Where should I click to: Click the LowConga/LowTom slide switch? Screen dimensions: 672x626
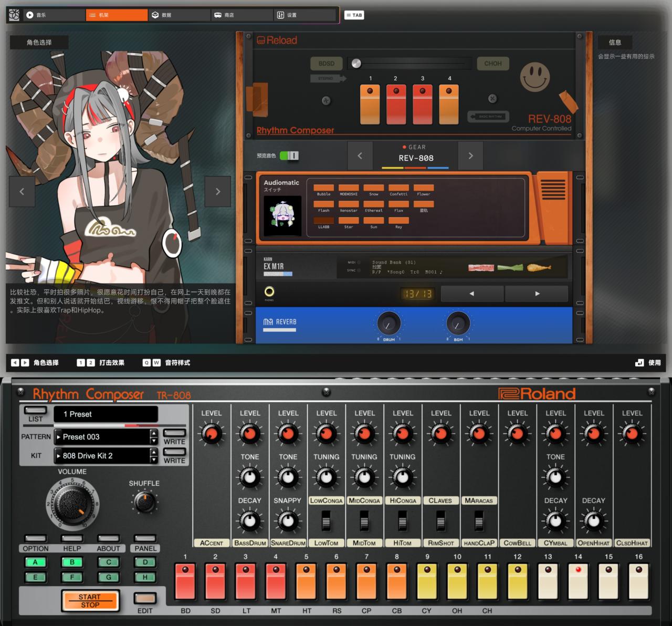(x=326, y=521)
